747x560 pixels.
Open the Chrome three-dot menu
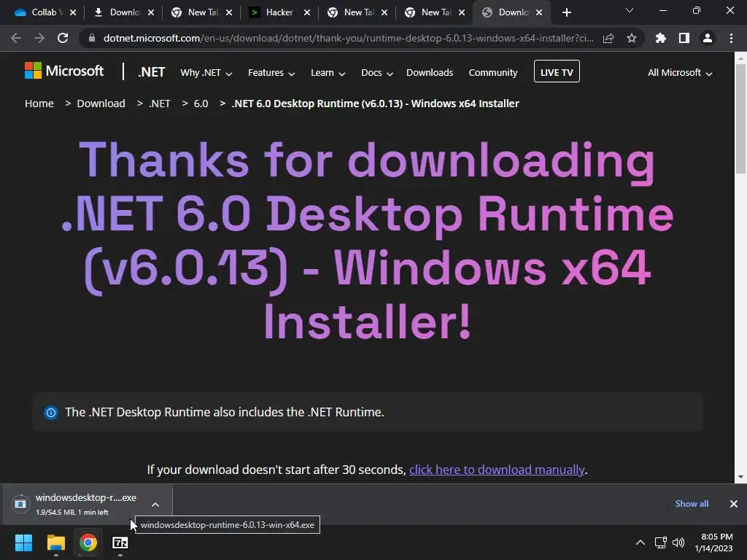tap(731, 38)
